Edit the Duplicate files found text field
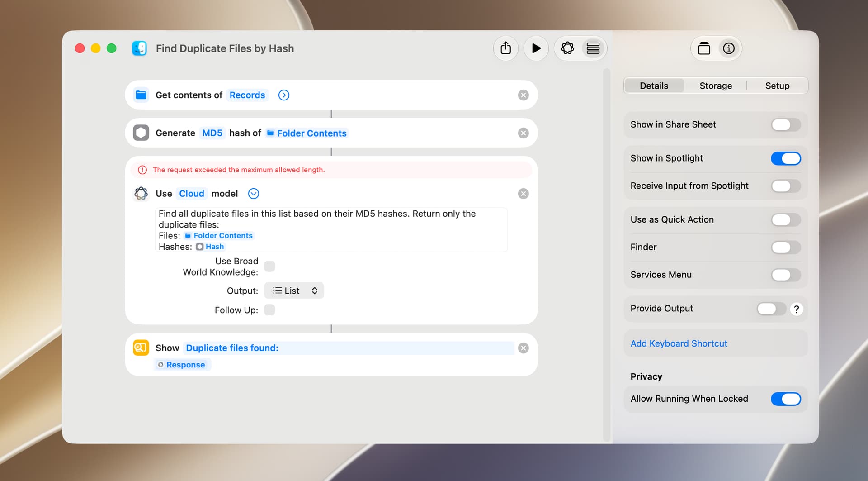The height and width of the screenshot is (481, 868). [348, 348]
